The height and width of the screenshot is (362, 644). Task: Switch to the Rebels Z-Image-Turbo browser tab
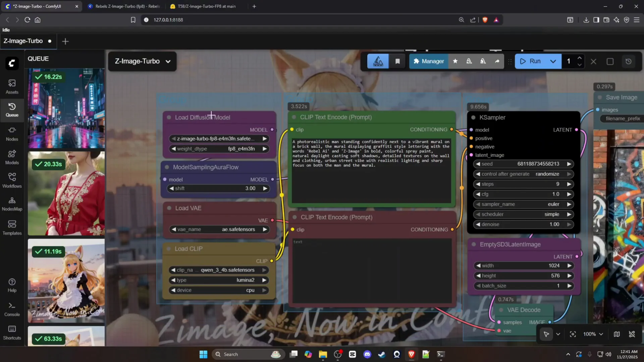[124, 6]
